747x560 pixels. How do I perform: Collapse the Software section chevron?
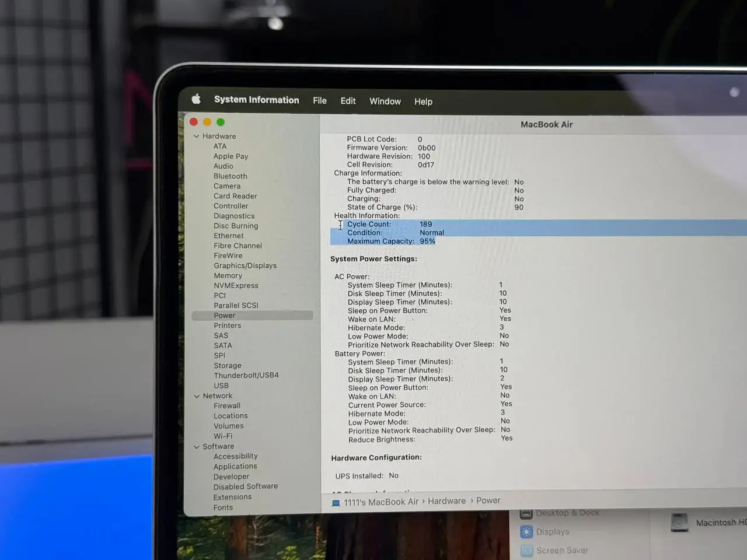tap(197, 447)
